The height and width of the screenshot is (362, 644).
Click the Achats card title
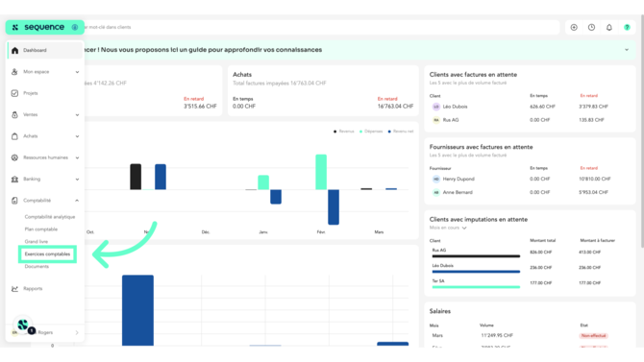point(242,75)
